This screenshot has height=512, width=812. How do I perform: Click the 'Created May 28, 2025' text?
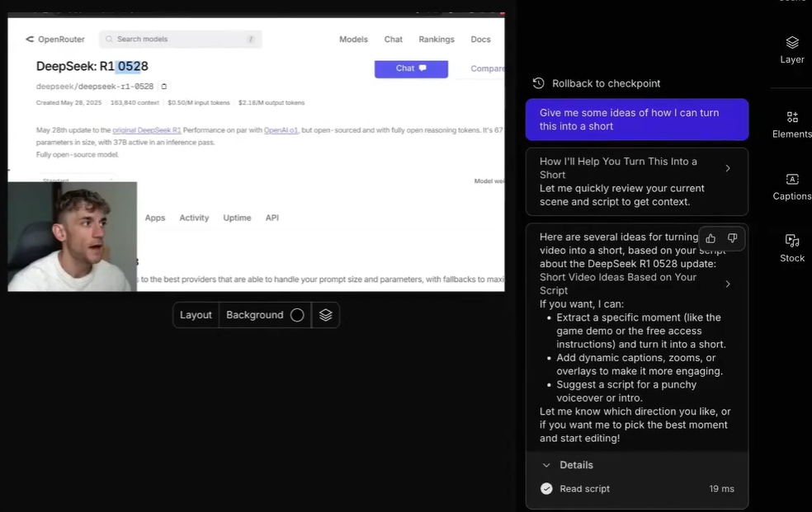[68, 103]
